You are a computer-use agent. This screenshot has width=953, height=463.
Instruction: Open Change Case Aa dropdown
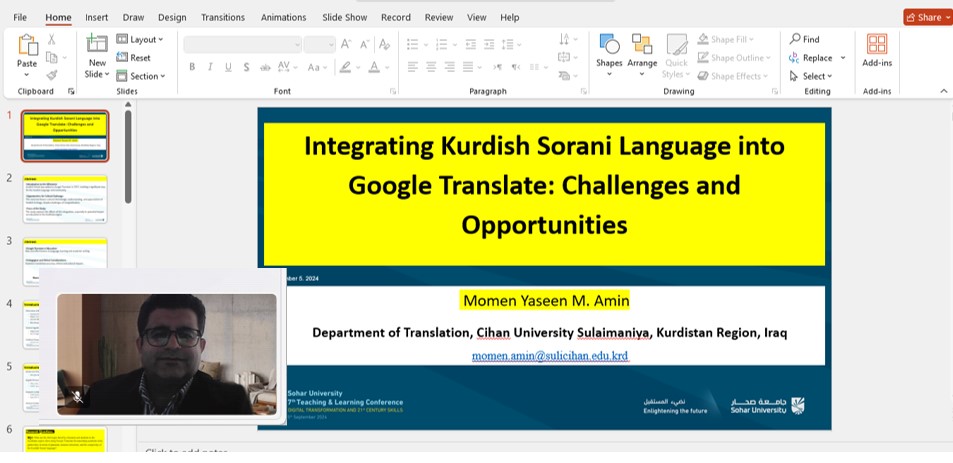317,67
